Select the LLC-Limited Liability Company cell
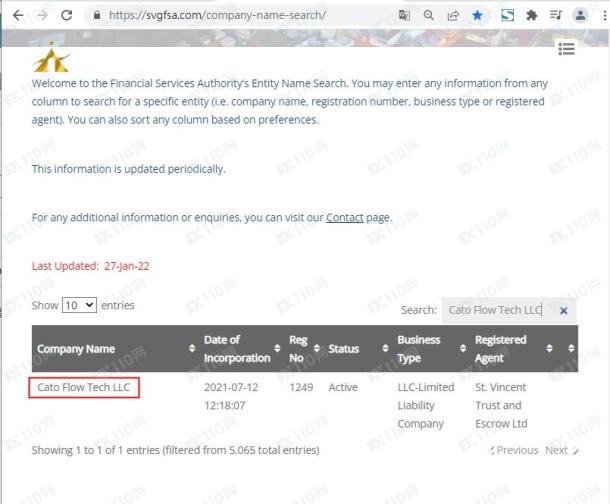The image size is (610, 504). click(x=426, y=405)
